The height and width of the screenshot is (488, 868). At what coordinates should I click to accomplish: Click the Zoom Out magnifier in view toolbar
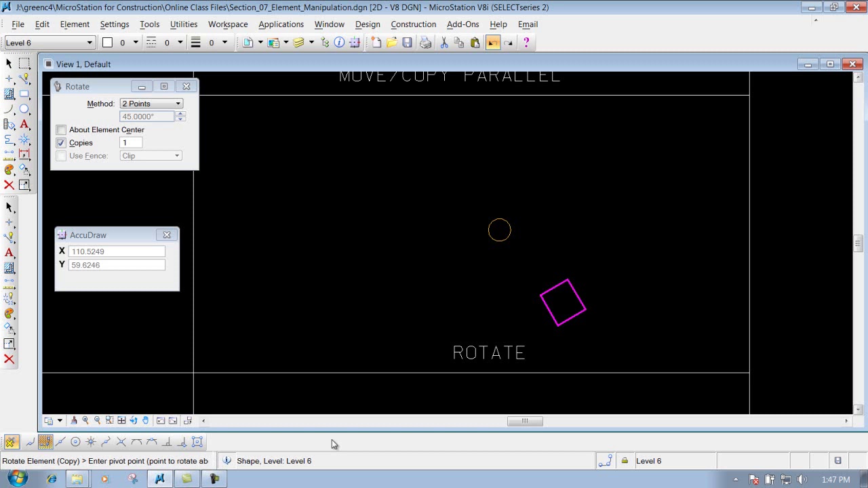tap(97, 421)
